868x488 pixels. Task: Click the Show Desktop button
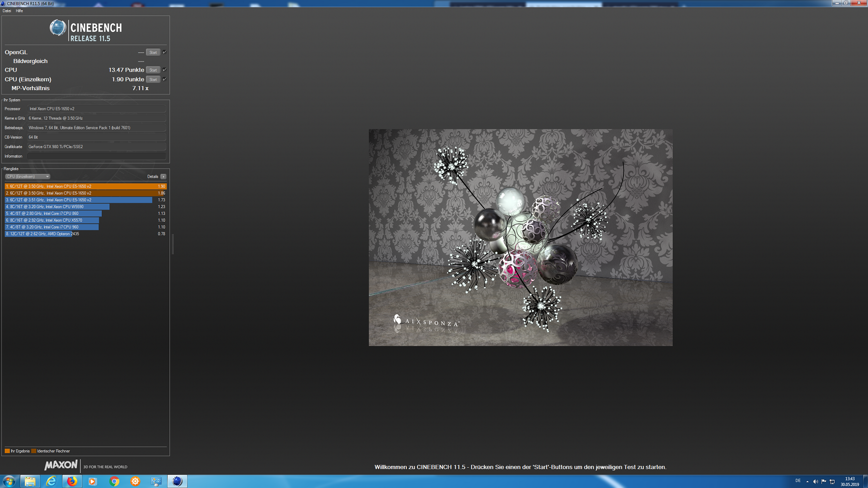tap(865, 481)
